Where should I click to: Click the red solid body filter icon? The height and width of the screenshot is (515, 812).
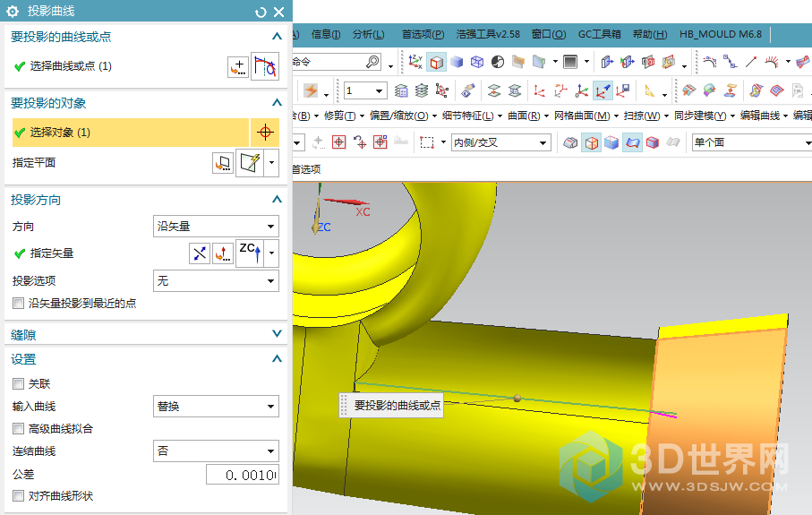point(653,142)
